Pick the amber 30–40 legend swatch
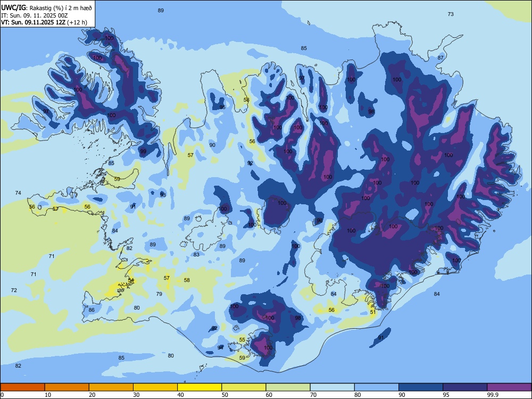The width and height of the screenshot is (532, 399). (x=155, y=387)
